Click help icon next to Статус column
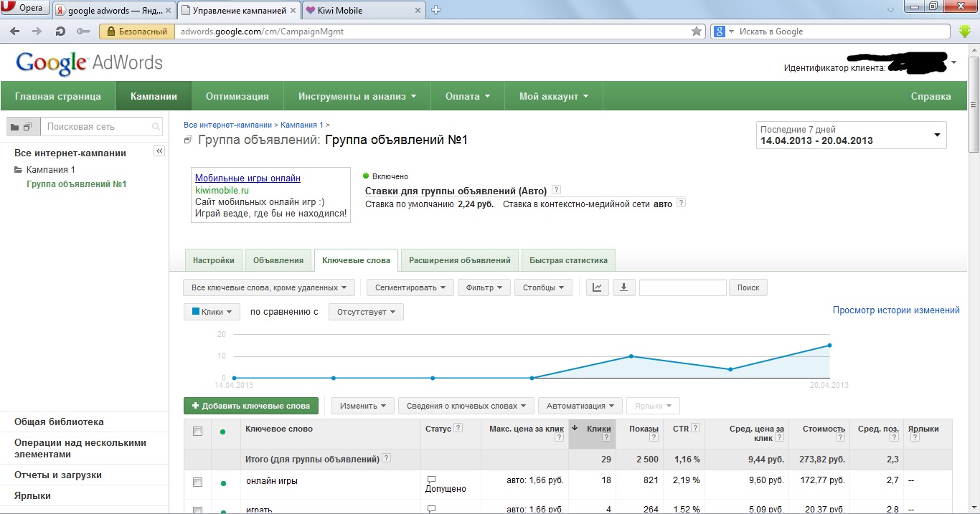Screen dimensions: 980x514 tap(458, 429)
